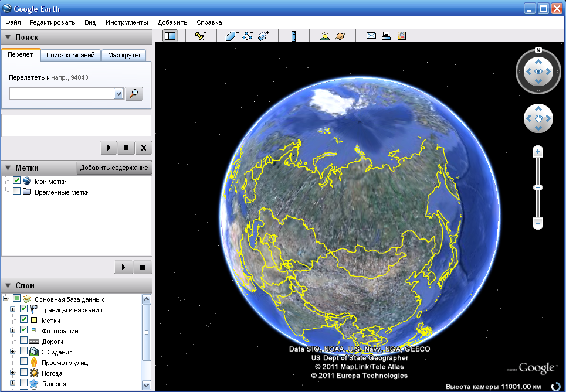Collapse the Поиск panel
Viewport: 566px width, 392px height.
[8, 37]
